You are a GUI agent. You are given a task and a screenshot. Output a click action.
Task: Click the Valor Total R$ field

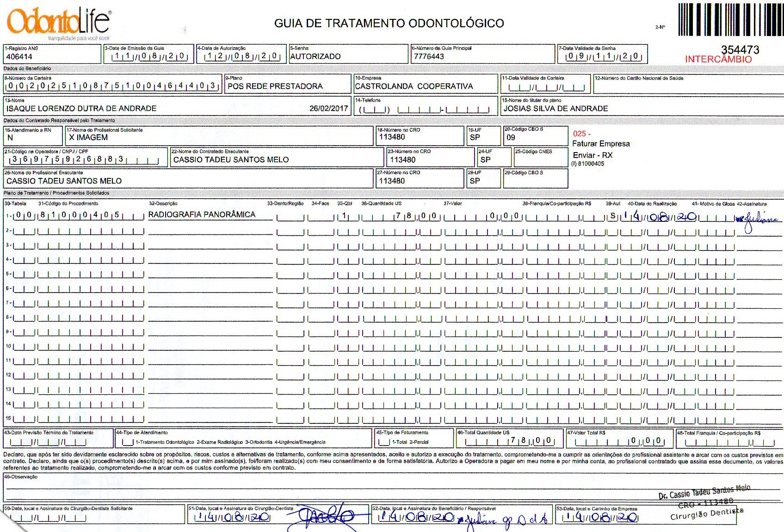620,439
